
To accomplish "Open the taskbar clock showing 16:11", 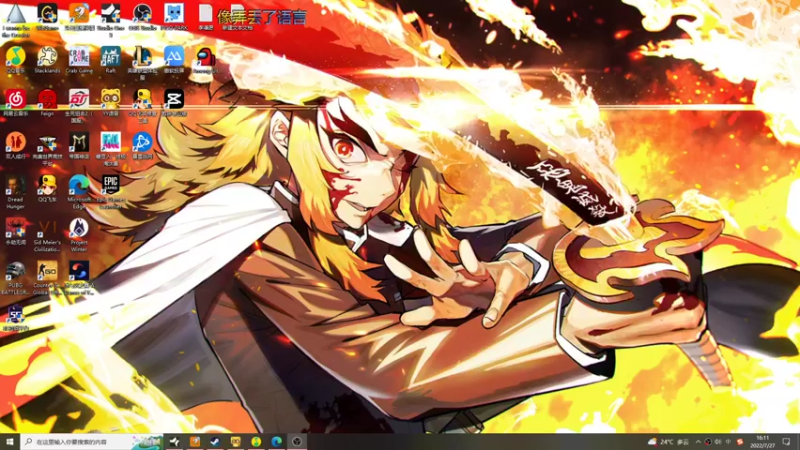I will click(x=763, y=442).
